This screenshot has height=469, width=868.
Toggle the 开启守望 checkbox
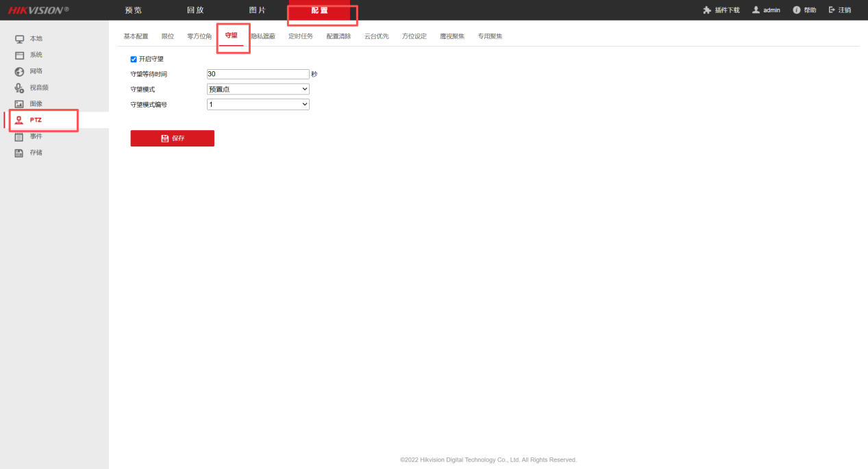[x=134, y=60]
